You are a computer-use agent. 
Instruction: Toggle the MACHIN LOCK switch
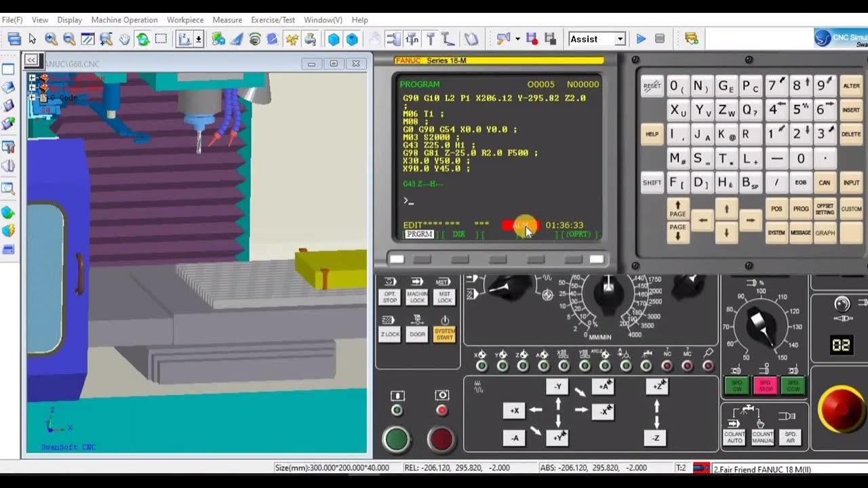(x=417, y=297)
